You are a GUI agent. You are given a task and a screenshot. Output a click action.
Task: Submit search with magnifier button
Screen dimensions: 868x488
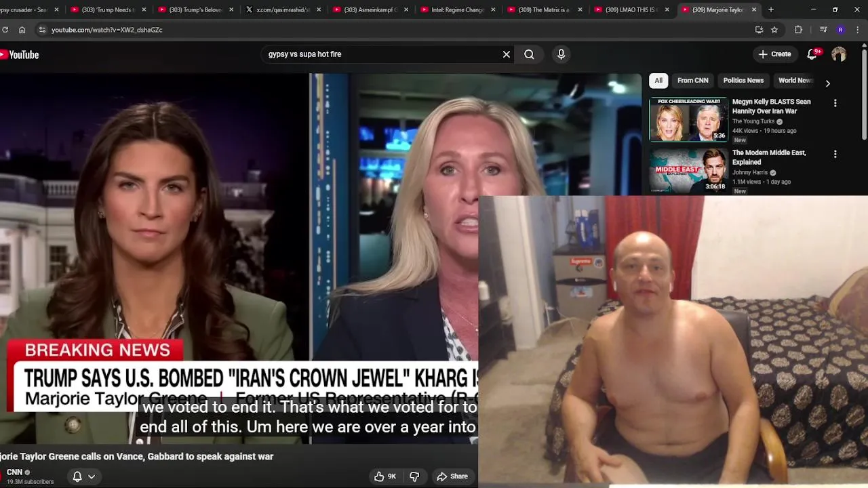point(529,54)
